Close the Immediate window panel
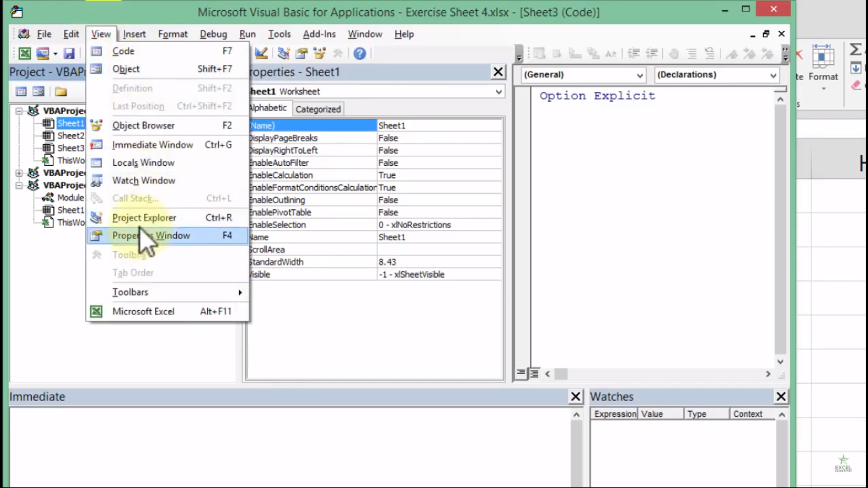 576,396
